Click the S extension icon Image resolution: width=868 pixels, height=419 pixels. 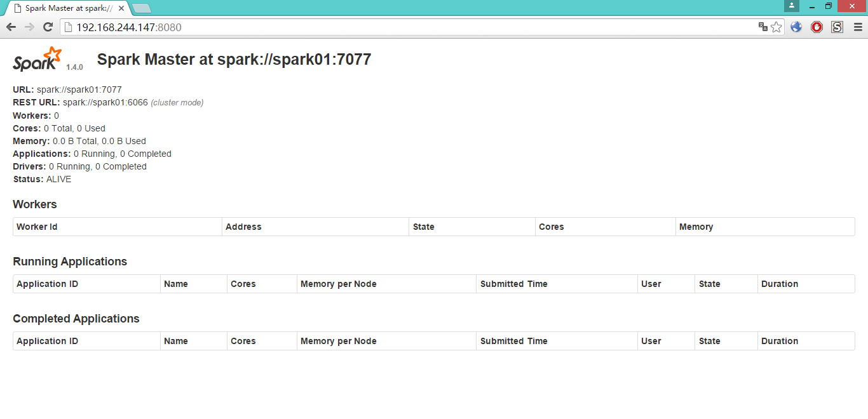tap(837, 27)
